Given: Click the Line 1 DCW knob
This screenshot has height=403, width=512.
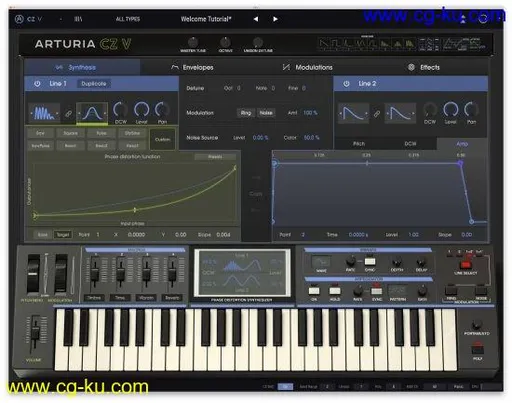Looking at the screenshot, I should point(120,110).
